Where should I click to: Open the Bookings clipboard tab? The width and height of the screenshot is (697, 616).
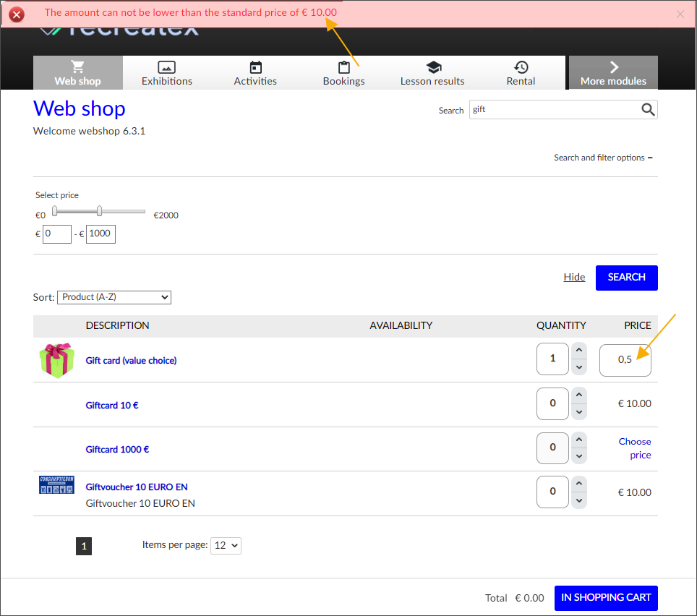pyautogui.click(x=343, y=73)
